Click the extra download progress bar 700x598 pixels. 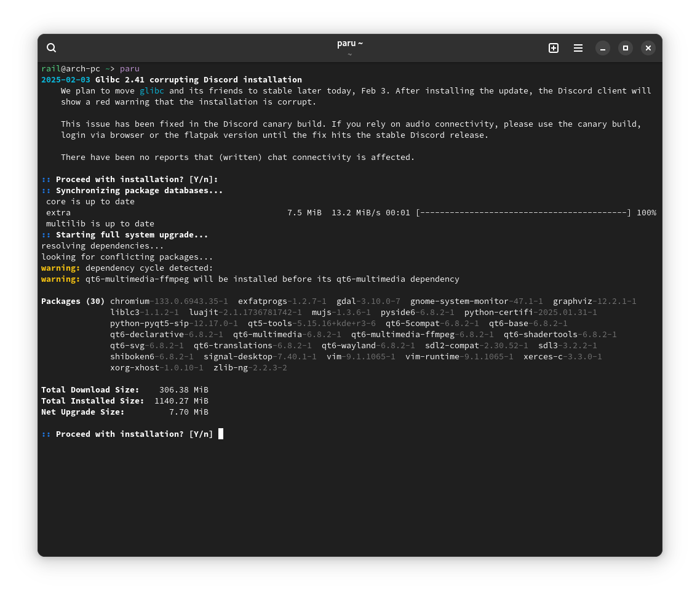click(523, 213)
